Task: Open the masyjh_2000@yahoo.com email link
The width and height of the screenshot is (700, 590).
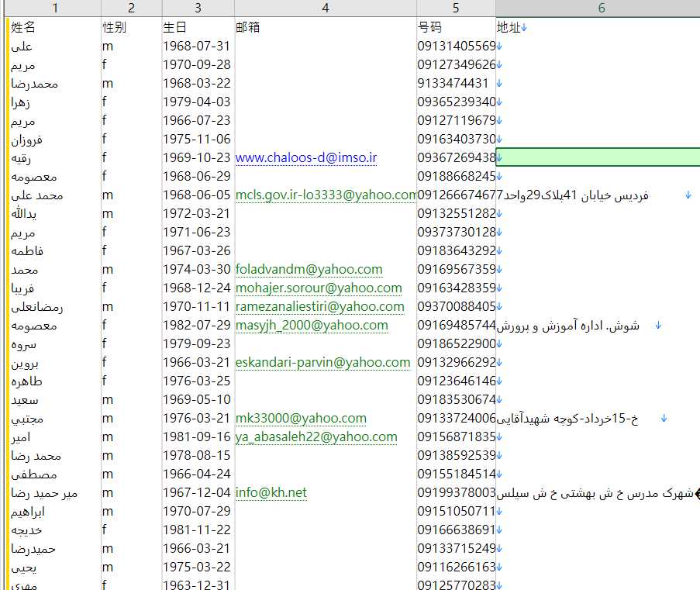Action: (x=312, y=325)
